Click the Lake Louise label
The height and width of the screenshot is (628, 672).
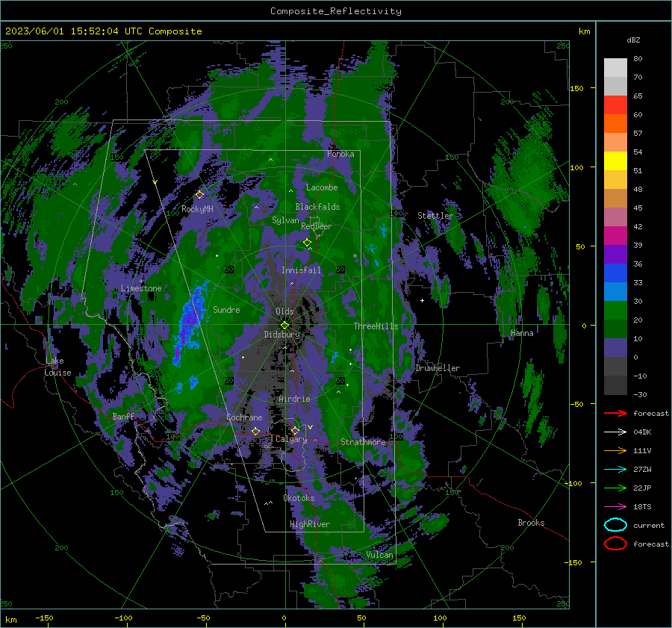57,367
